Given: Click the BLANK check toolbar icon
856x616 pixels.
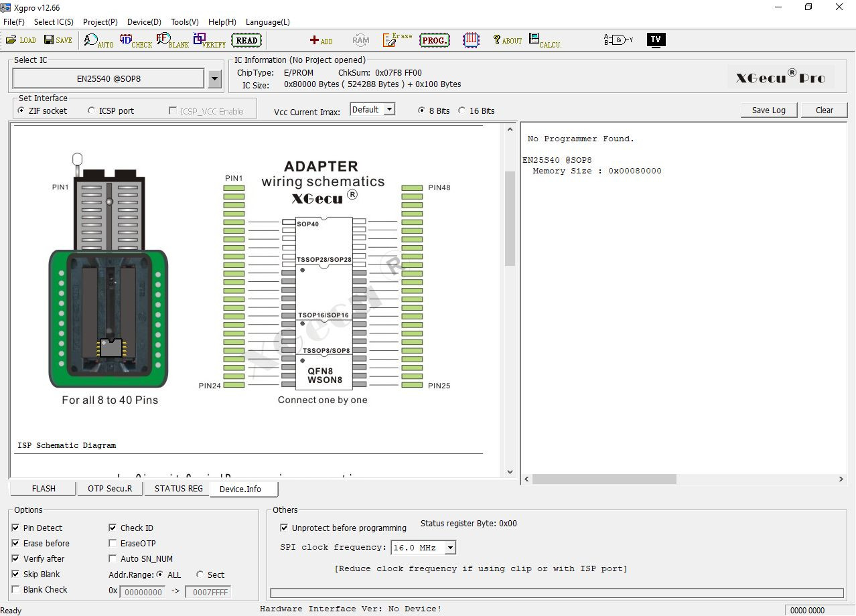Looking at the screenshot, I should [172, 40].
